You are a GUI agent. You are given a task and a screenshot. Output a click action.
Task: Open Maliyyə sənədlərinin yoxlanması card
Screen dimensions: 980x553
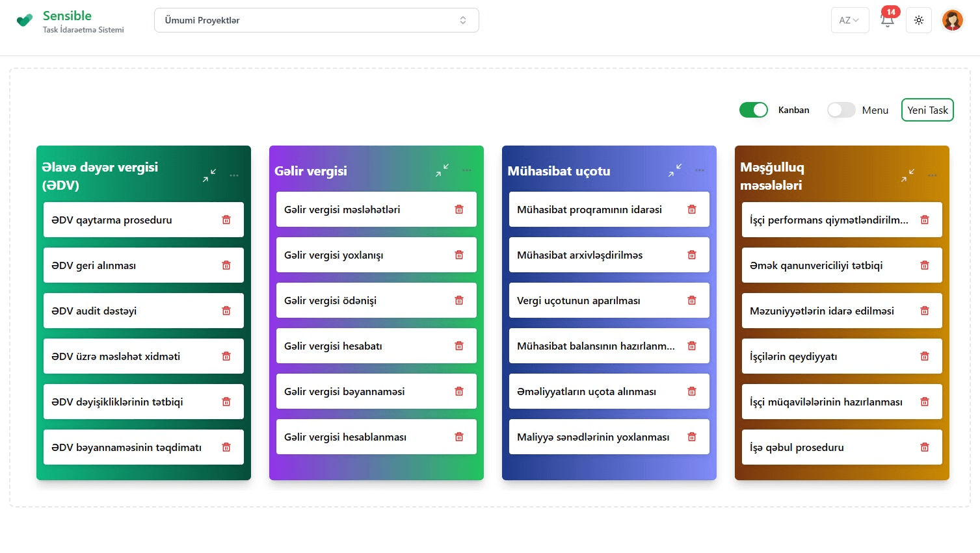point(609,437)
